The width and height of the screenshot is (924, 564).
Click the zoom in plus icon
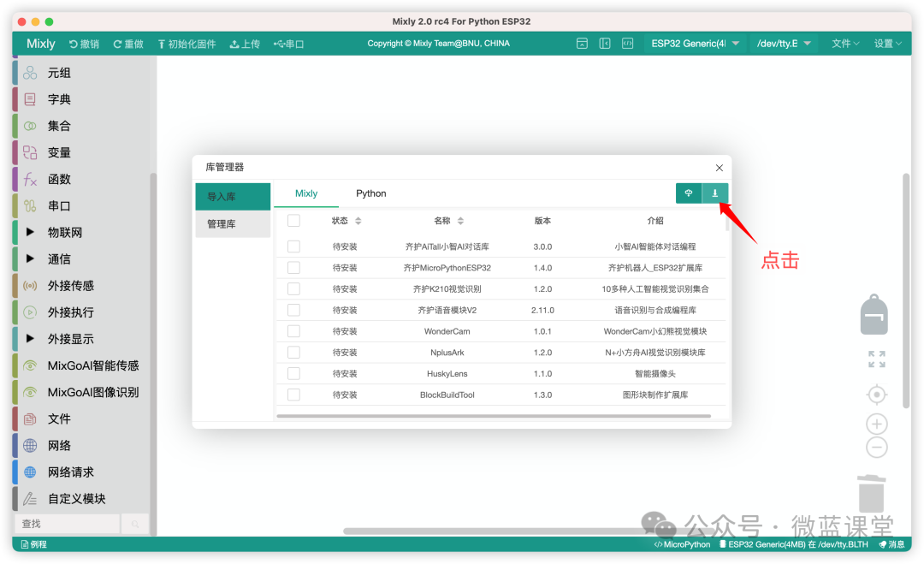[877, 424]
